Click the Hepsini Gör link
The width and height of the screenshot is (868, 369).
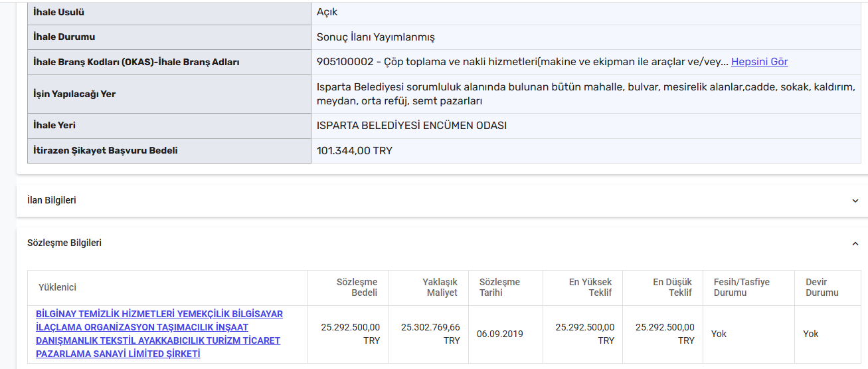pyautogui.click(x=759, y=62)
